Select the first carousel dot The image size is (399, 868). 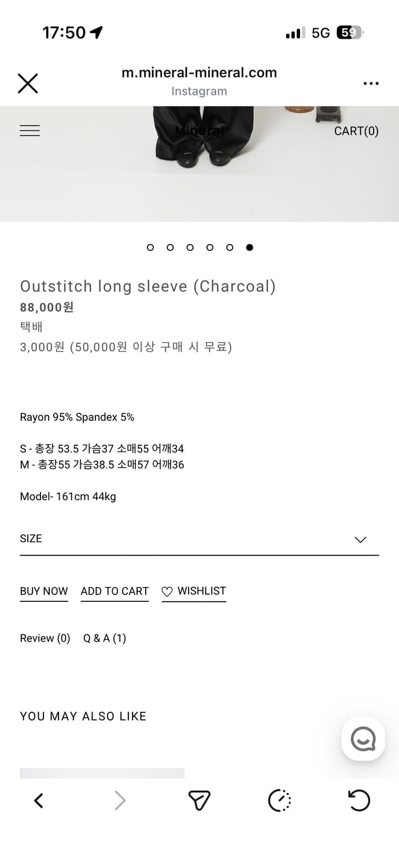click(x=150, y=247)
